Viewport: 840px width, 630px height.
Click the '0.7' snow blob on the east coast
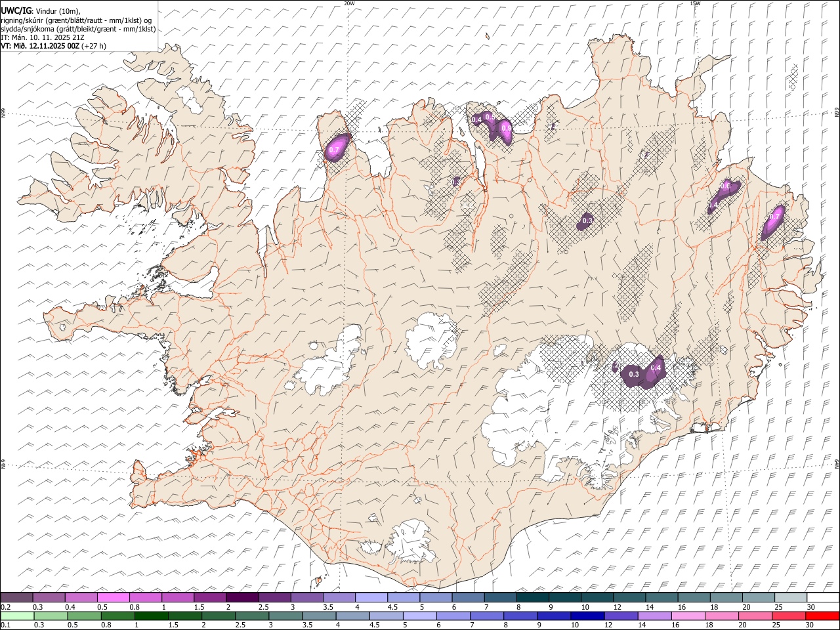click(x=773, y=221)
